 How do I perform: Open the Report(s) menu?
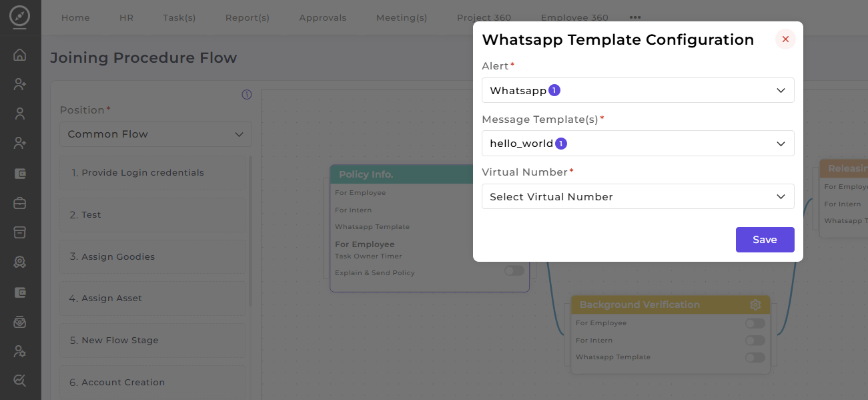[248, 18]
